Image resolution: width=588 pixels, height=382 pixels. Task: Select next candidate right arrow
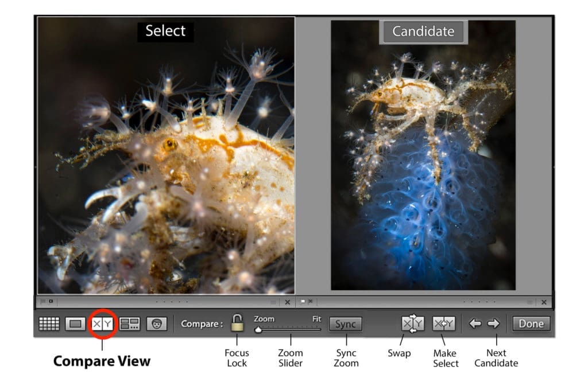point(493,323)
